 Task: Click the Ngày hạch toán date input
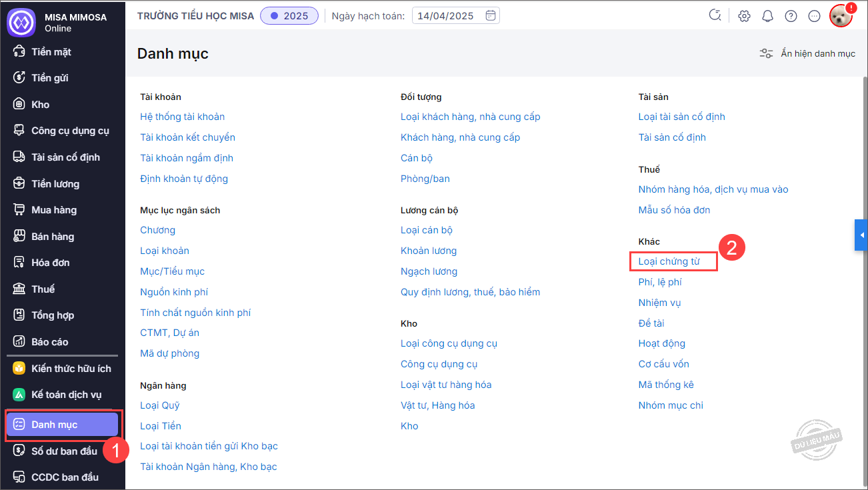pyautogui.click(x=447, y=15)
